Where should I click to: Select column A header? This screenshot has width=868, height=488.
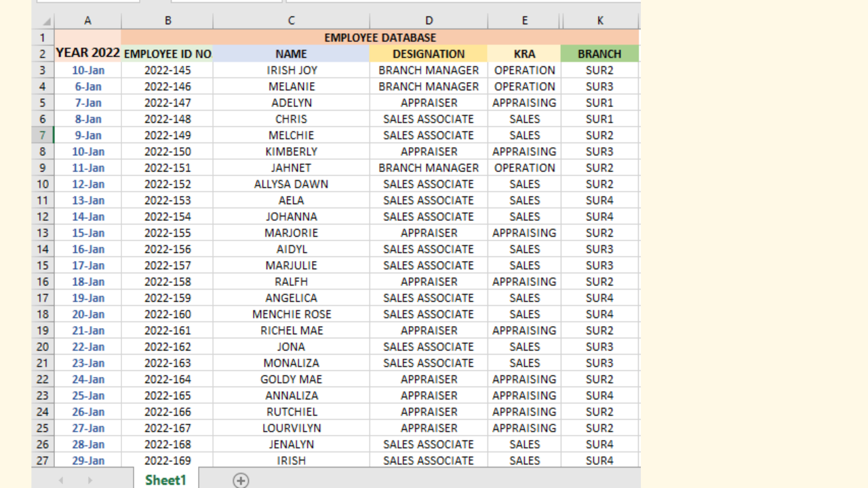coord(87,21)
